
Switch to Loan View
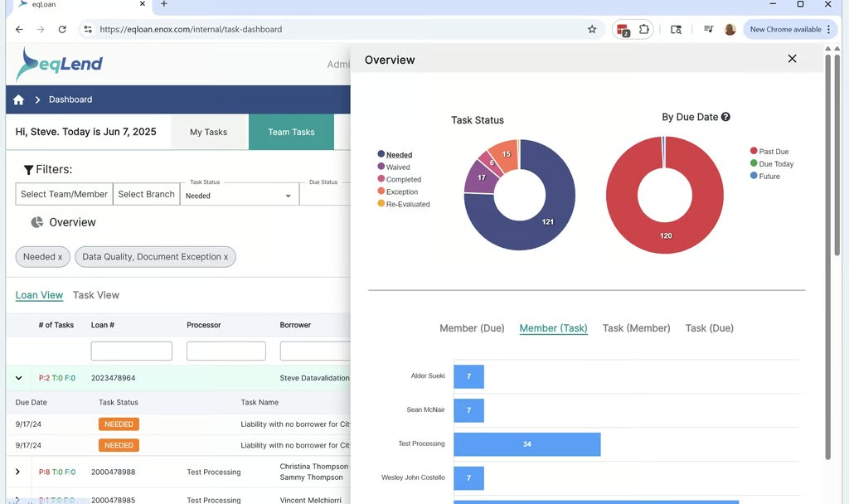[39, 295]
